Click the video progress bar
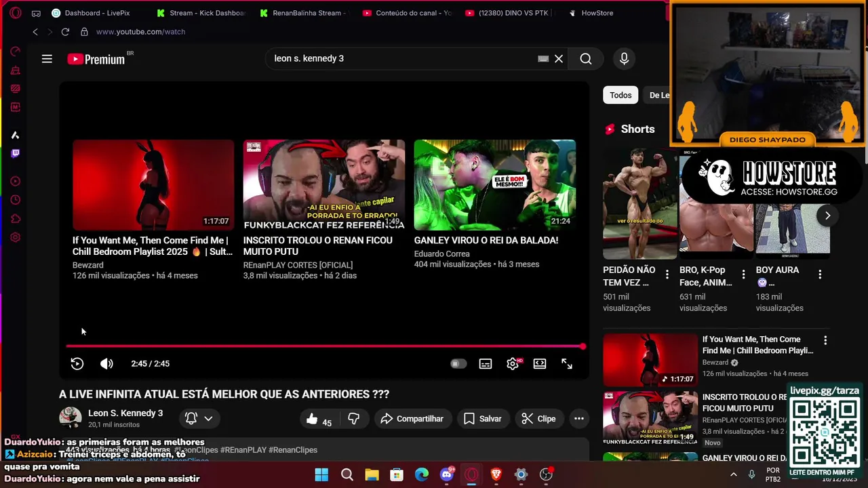 [x=325, y=346]
